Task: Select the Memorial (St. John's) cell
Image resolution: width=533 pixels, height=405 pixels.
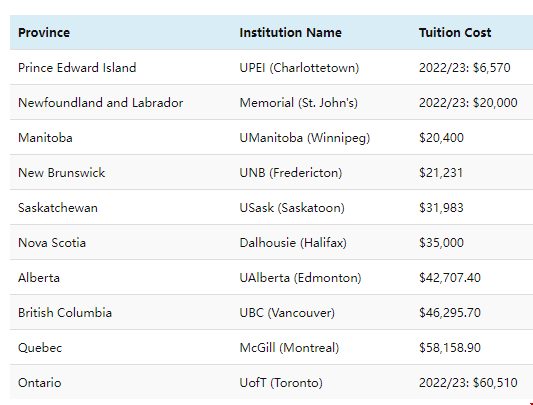Action: [298, 103]
